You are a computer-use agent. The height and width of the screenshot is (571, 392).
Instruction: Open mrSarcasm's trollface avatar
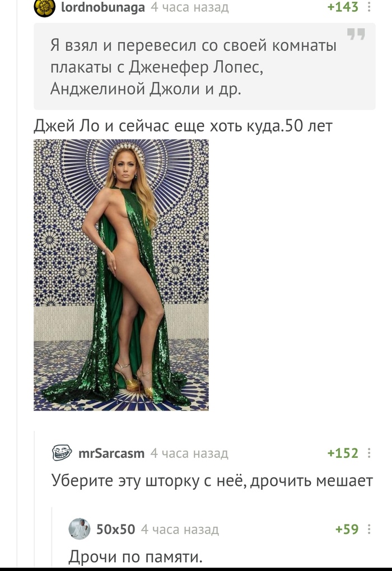(62, 453)
